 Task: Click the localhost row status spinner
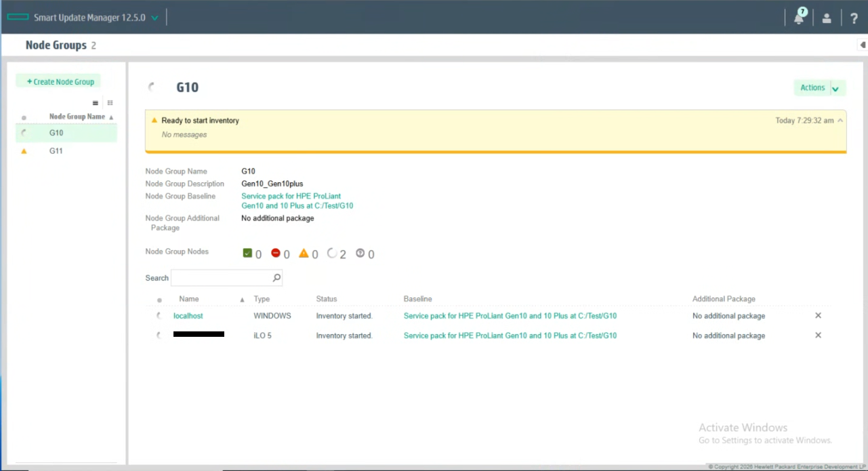coord(159,316)
